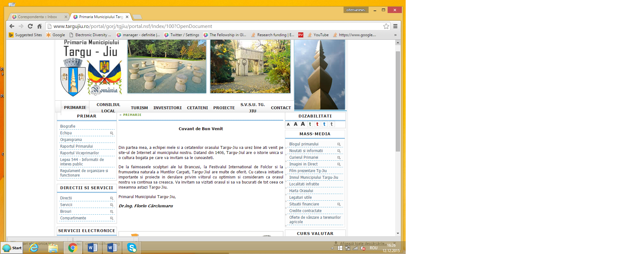Screen dimensions: 644x254
Task: Expand the Echipa submenu
Action: point(112,133)
